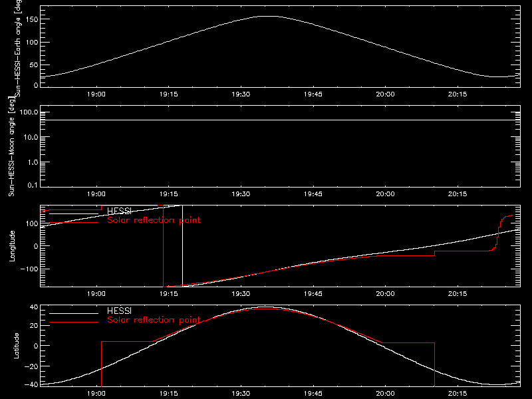Viewport: 532px width, 399px height.
Task: Click red legend line sample in Longitude plot
Action: [74, 223]
